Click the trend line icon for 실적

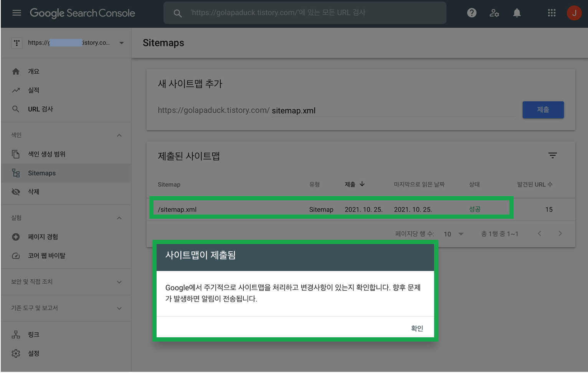point(16,90)
